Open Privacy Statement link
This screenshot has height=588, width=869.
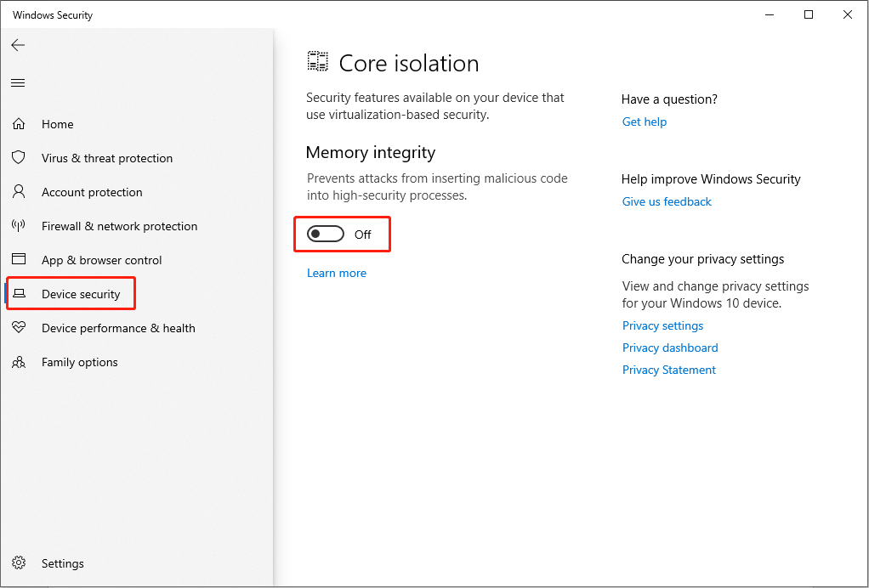pyautogui.click(x=669, y=370)
